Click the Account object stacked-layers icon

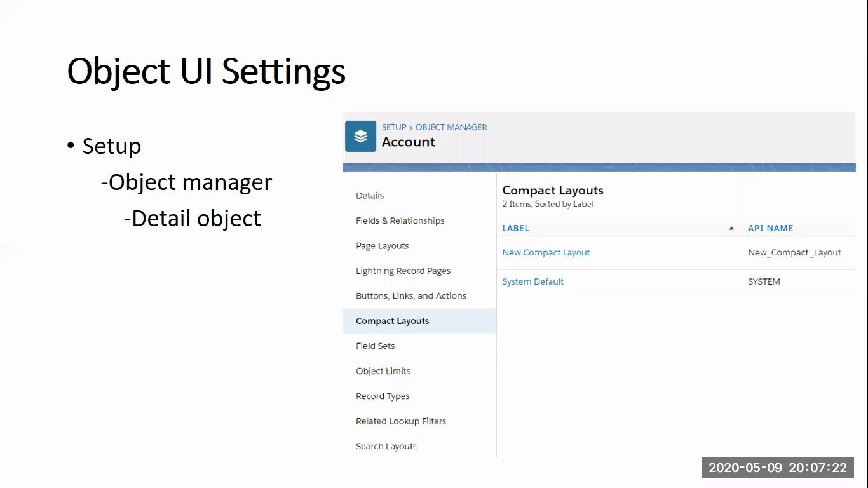click(x=360, y=136)
